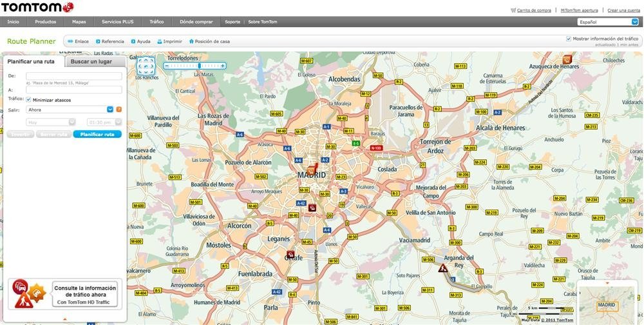This screenshot has height=325, width=644.
Task: Click the orange help icon beside Salir
Action: 119,110
